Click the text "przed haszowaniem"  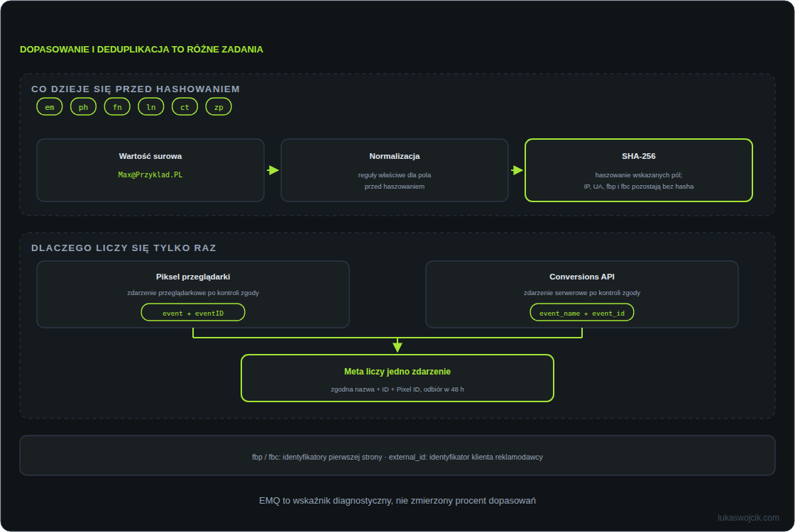(x=395, y=187)
